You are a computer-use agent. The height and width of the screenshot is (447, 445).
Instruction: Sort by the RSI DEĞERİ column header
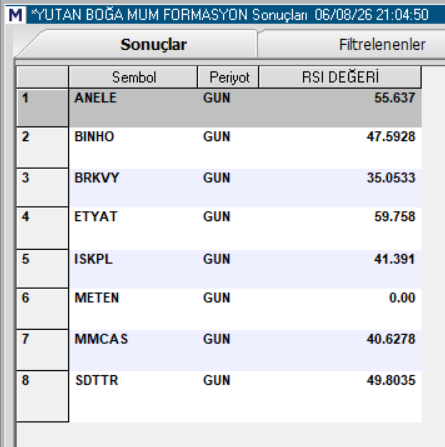pos(340,77)
